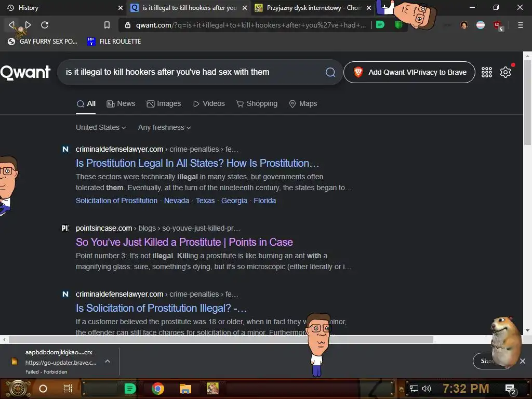
Task: Click the crx download file icon
Action: coord(14,362)
